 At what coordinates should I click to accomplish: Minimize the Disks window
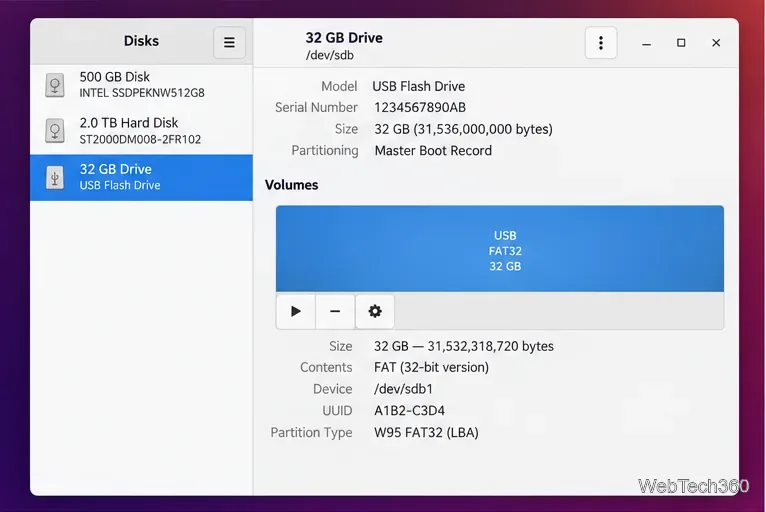pyautogui.click(x=646, y=43)
